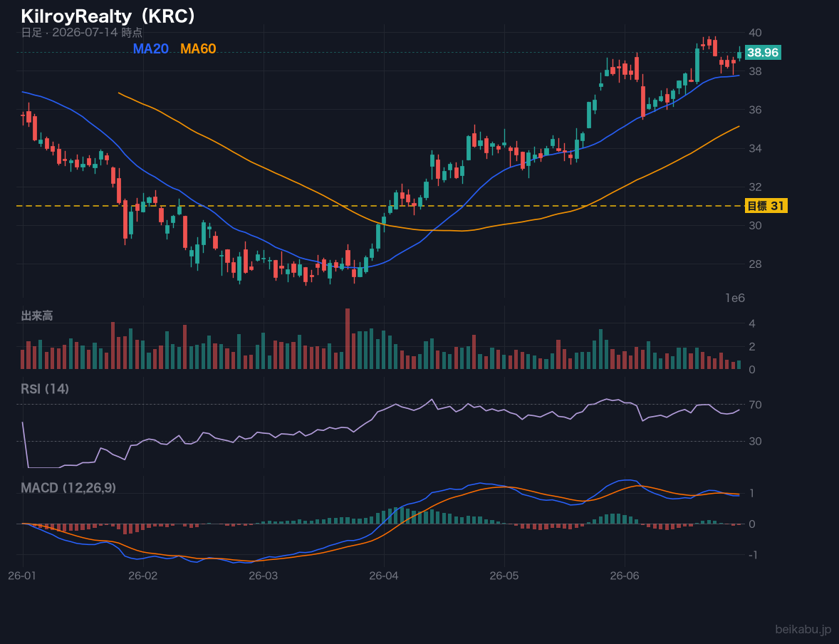Click the 32 price axis label
Image resolution: width=839 pixels, height=644 pixels.
[x=755, y=187]
